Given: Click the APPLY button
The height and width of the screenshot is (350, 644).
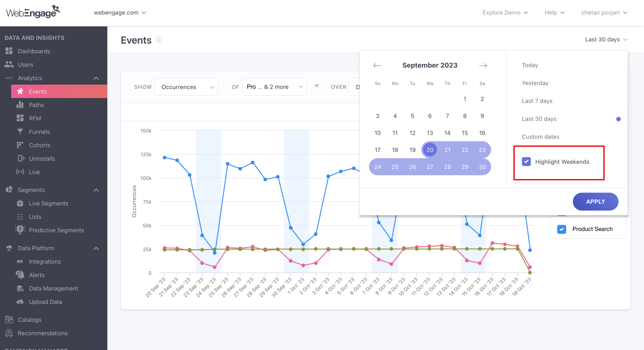Looking at the screenshot, I should tap(595, 201).
